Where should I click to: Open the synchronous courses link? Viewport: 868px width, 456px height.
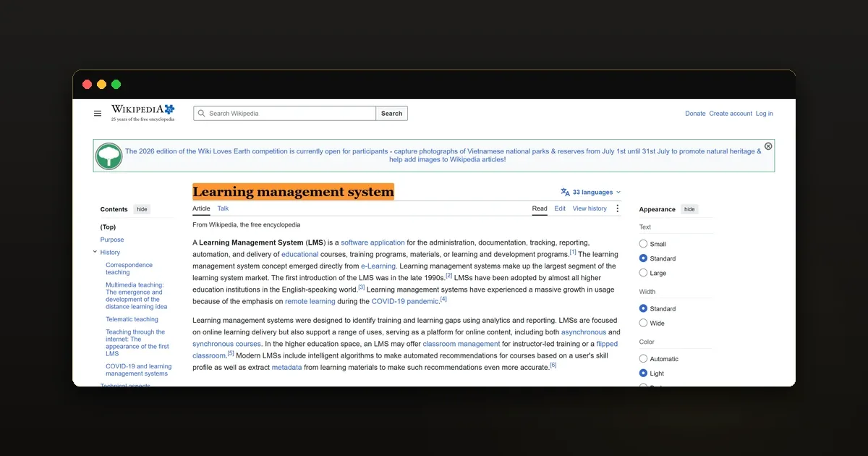coord(226,344)
